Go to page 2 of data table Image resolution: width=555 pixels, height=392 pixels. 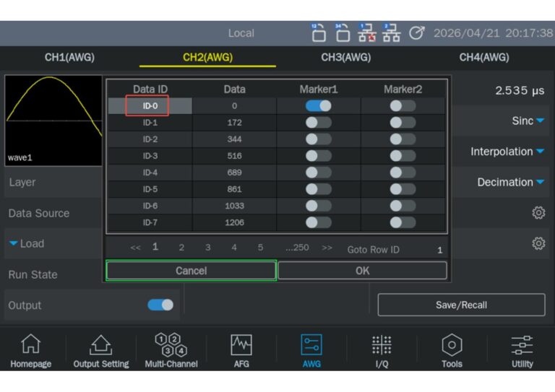(181, 248)
